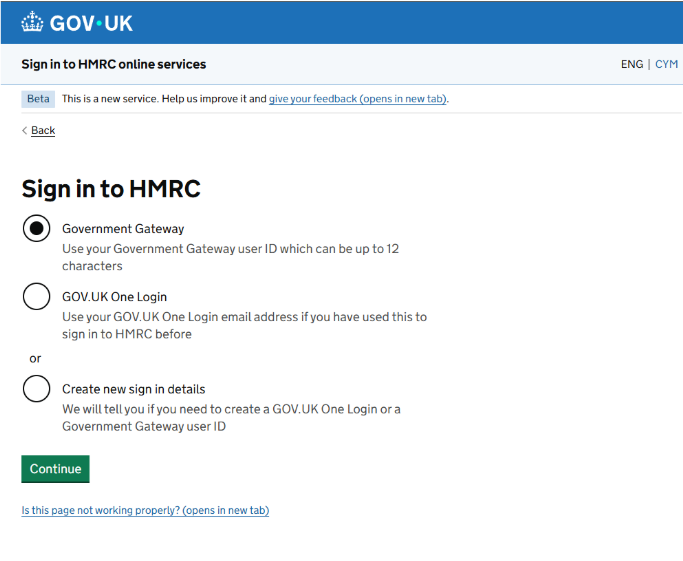Viewport: 683px width, 561px height.
Task: Click hint text about 12 characters user ID
Action: click(x=230, y=257)
